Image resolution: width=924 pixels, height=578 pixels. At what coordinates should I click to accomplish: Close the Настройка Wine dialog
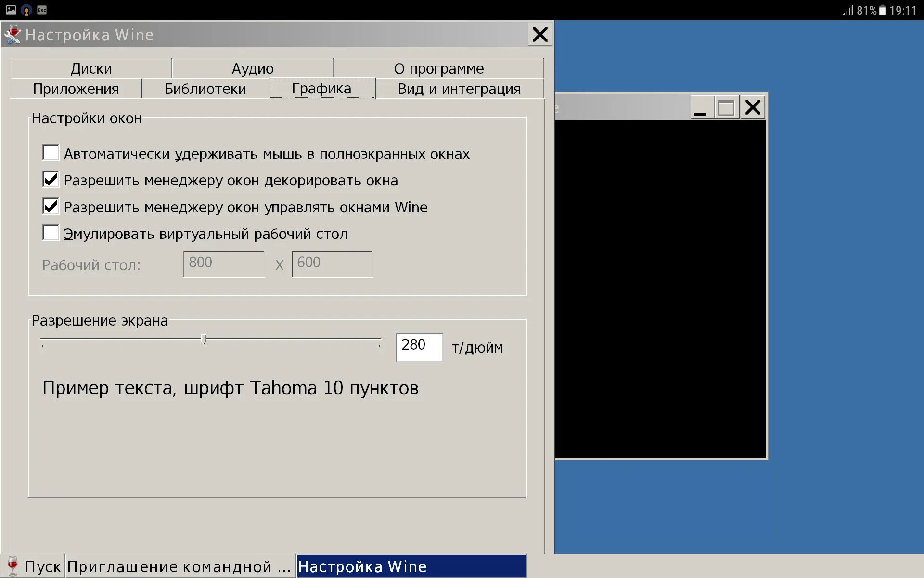(540, 35)
